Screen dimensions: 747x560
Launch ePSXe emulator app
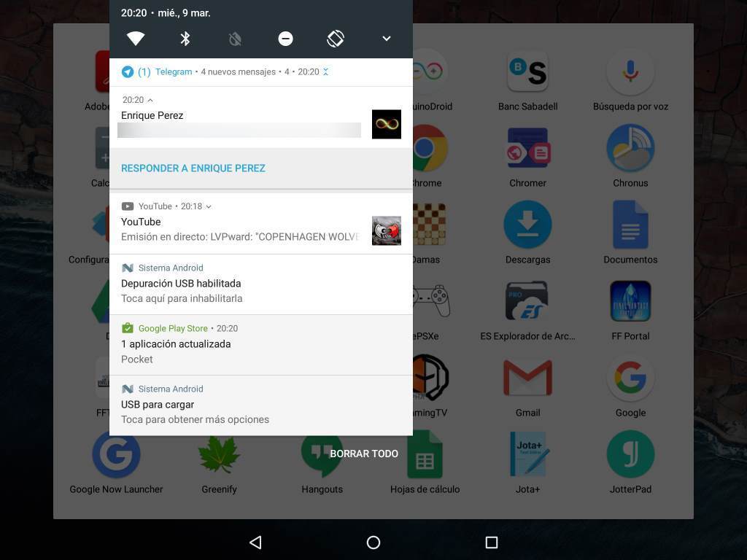(430, 311)
